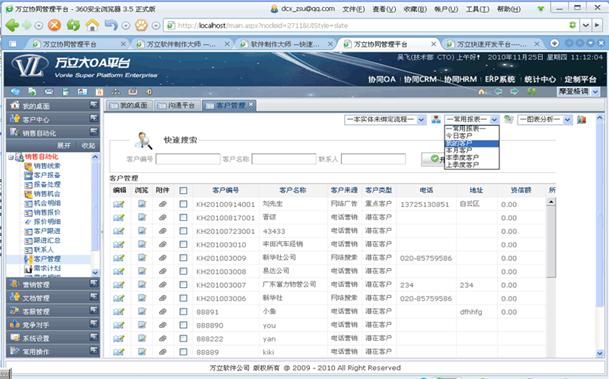Tick checkbox for row 88891
Viewport: 609px width, 379px height.
pyautogui.click(x=183, y=312)
